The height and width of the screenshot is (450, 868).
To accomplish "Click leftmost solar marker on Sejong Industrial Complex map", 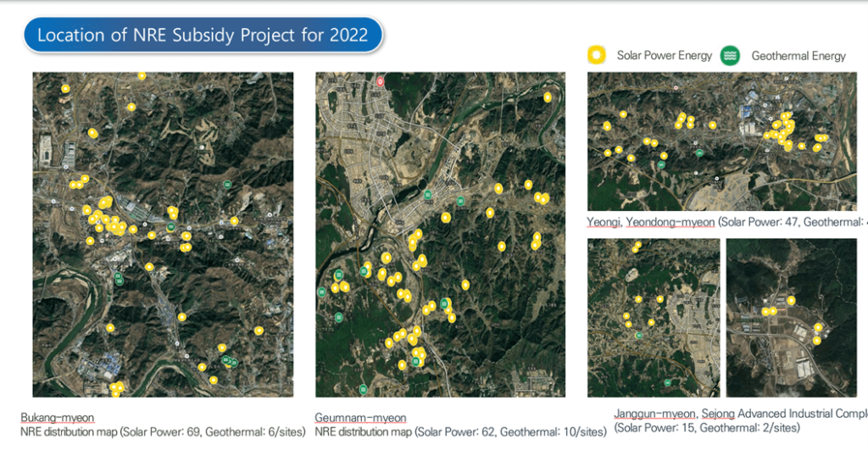I will 765,311.
